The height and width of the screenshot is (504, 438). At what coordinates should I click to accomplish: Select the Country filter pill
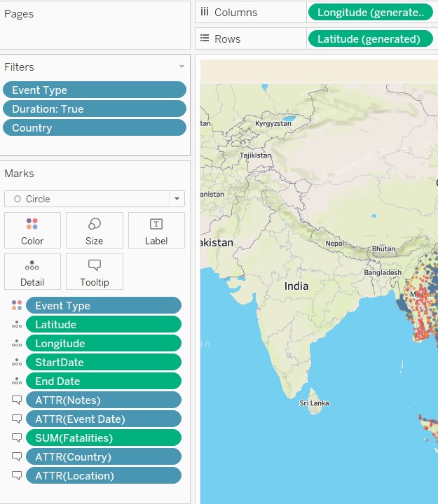coord(95,128)
